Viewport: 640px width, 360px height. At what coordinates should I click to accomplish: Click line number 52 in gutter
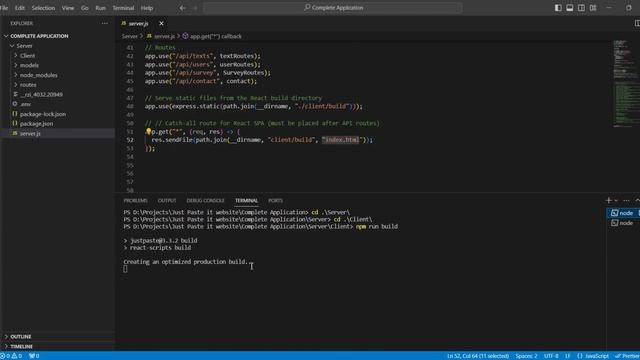click(x=130, y=140)
